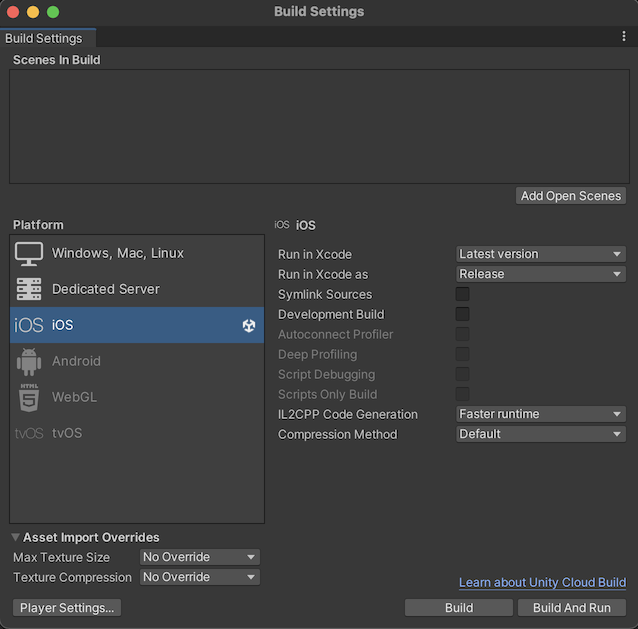Select the Build Settings tab
The image size is (638, 629).
pos(44,38)
